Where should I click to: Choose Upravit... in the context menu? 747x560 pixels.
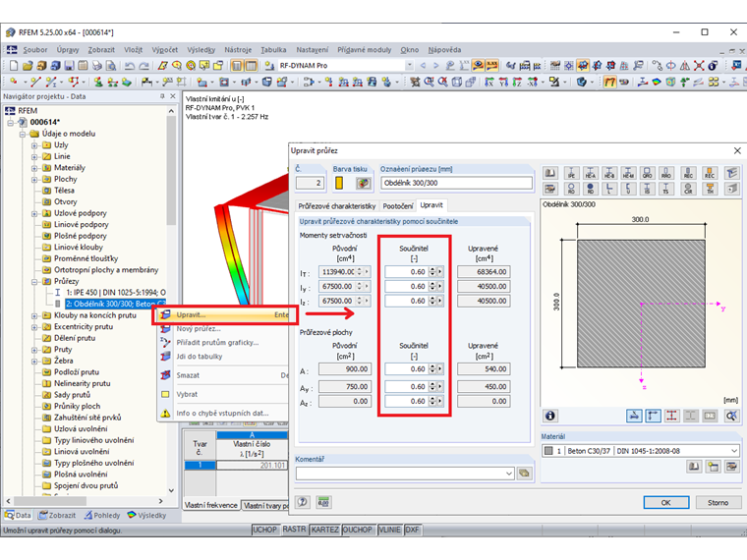pyautogui.click(x=224, y=314)
